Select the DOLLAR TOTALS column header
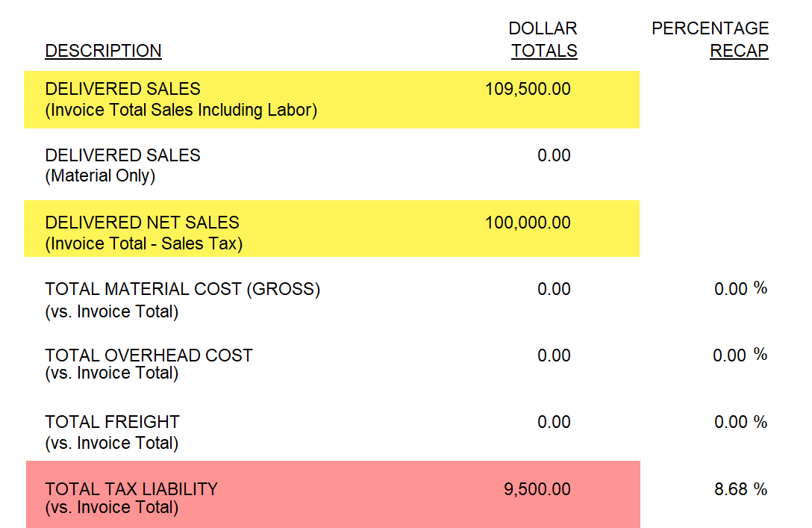This screenshot has height=528, width=812. click(x=543, y=40)
